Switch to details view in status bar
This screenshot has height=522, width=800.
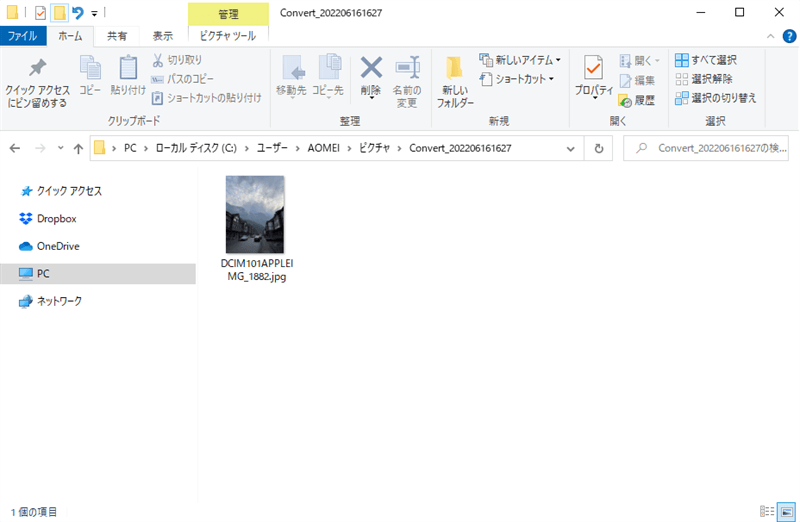tap(768, 511)
